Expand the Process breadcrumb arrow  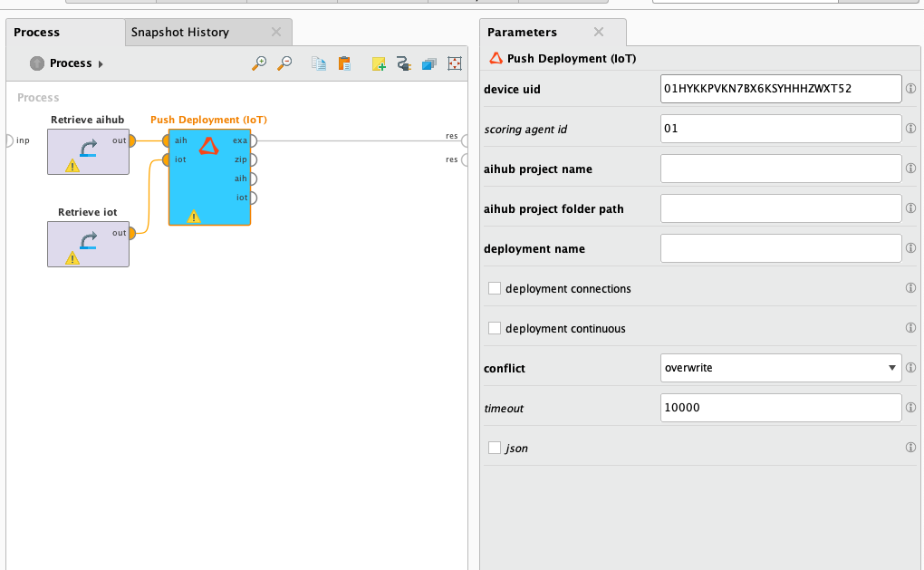pyautogui.click(x=101, y=64)
